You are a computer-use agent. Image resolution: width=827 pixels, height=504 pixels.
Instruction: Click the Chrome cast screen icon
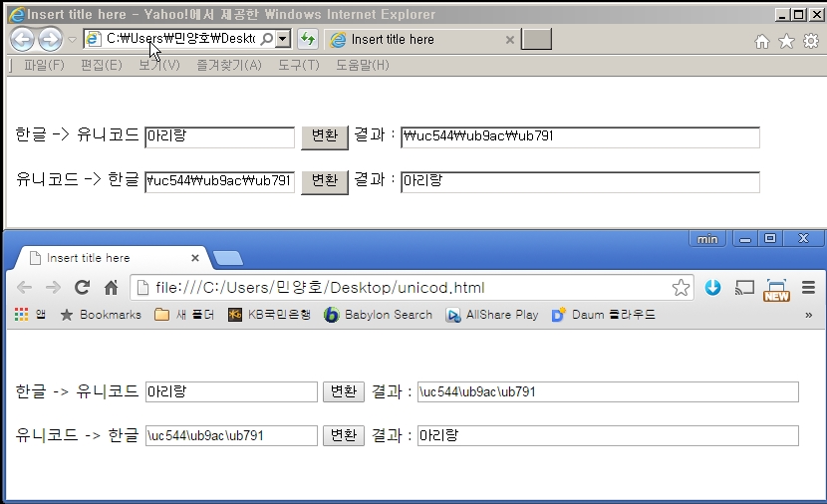(x=744, y=288)
